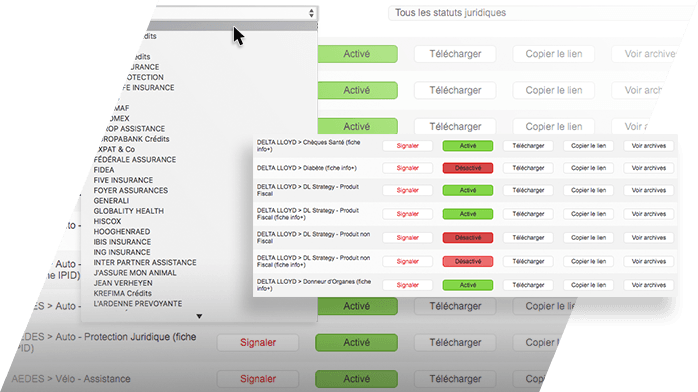Toggle Activé for DL Strategy Produit Fiscal
This screenshot has width=698, height=392.
[x=467, y=190]
